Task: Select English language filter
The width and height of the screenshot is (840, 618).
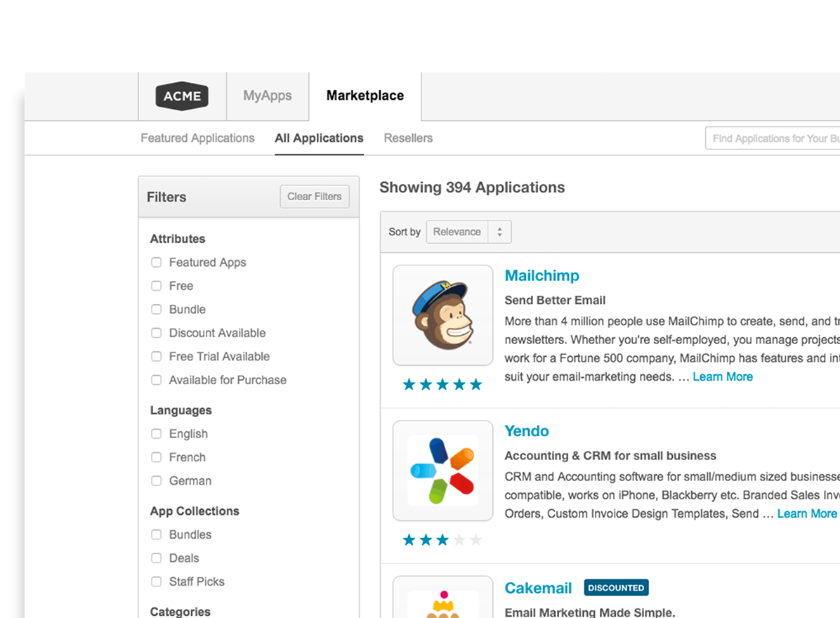Action: pos(157,434)
